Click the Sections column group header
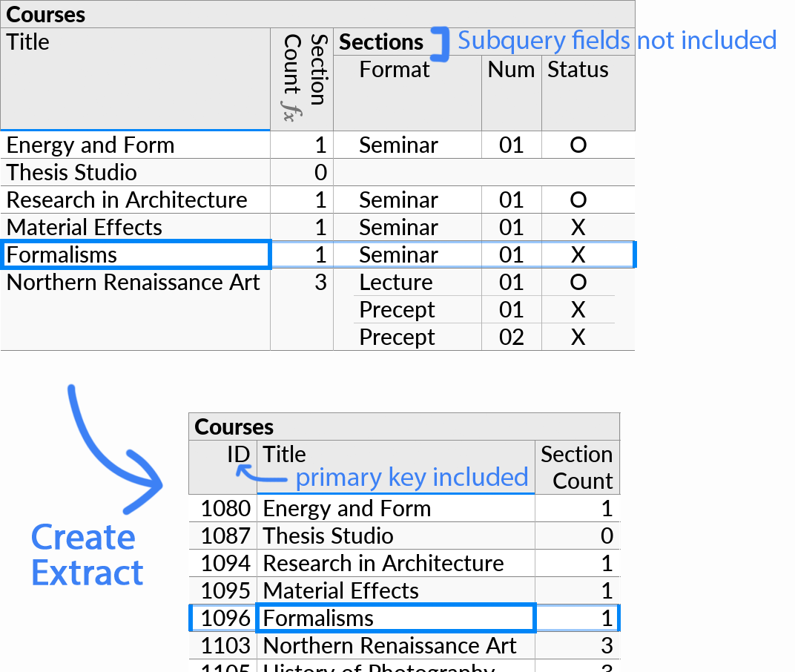This screenshot has height=672, width=795. [x=381, y=42]
